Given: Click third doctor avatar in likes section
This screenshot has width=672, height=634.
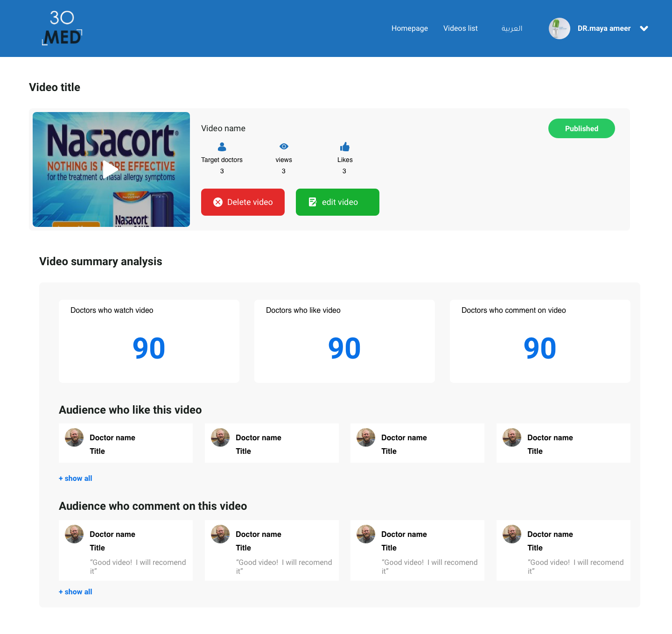Looking at the screenshot, I should (x=366, y=437).
